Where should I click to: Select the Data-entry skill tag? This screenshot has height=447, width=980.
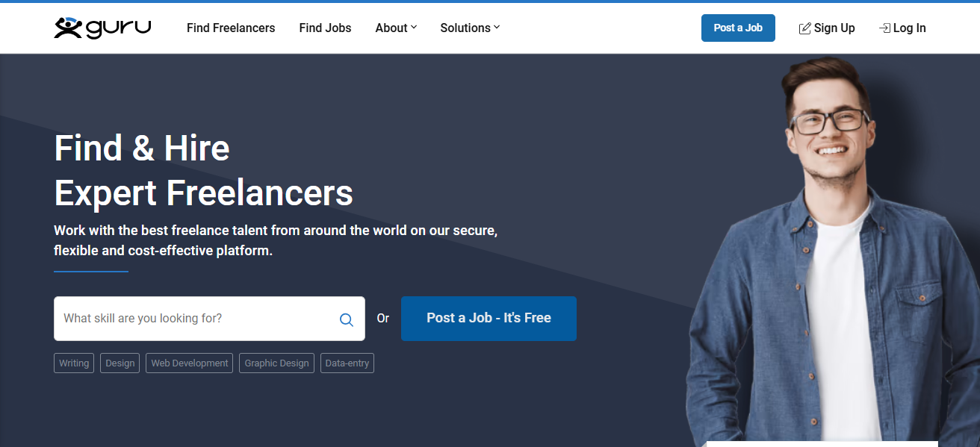tap(347, 363)
